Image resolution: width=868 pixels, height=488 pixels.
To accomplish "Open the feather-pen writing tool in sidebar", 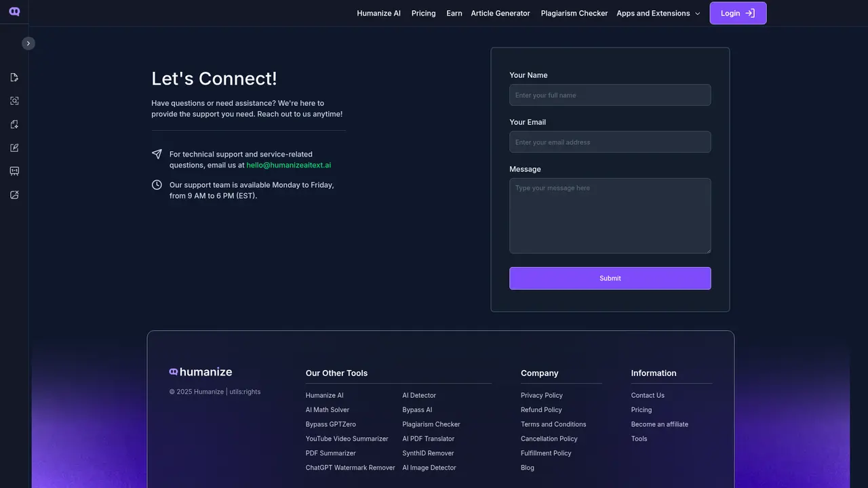I will tap(14, 148).
